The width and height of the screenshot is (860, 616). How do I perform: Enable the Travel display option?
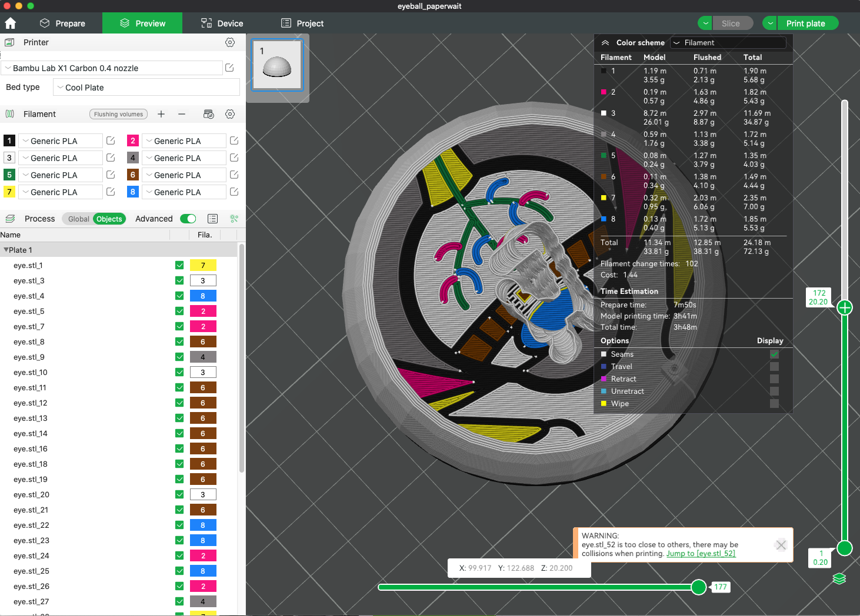point(774,366)
